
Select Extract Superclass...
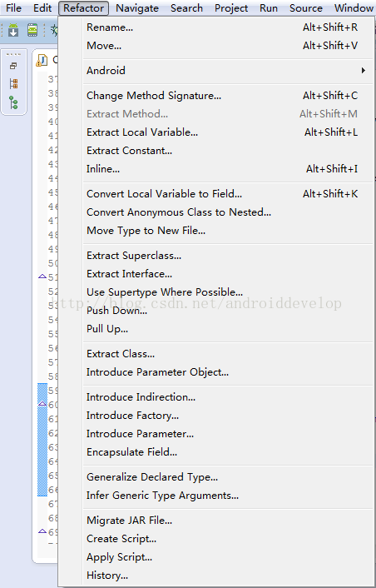222,256
